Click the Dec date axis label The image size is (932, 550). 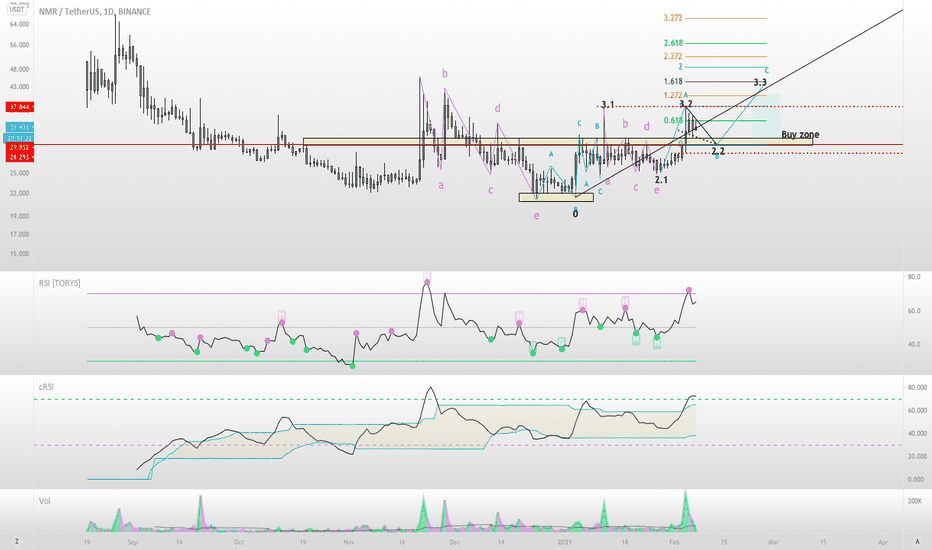click(x=455, y=542)
